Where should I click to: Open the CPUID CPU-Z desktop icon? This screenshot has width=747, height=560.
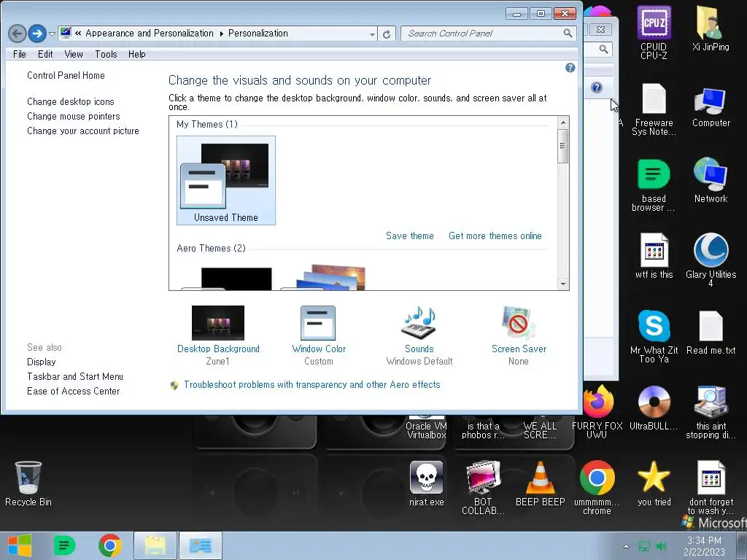coord(654,32)
